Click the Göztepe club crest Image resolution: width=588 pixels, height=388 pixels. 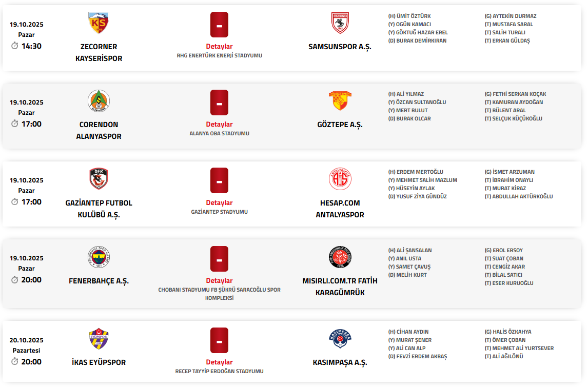pyautogui.click(x=340, y=101)
